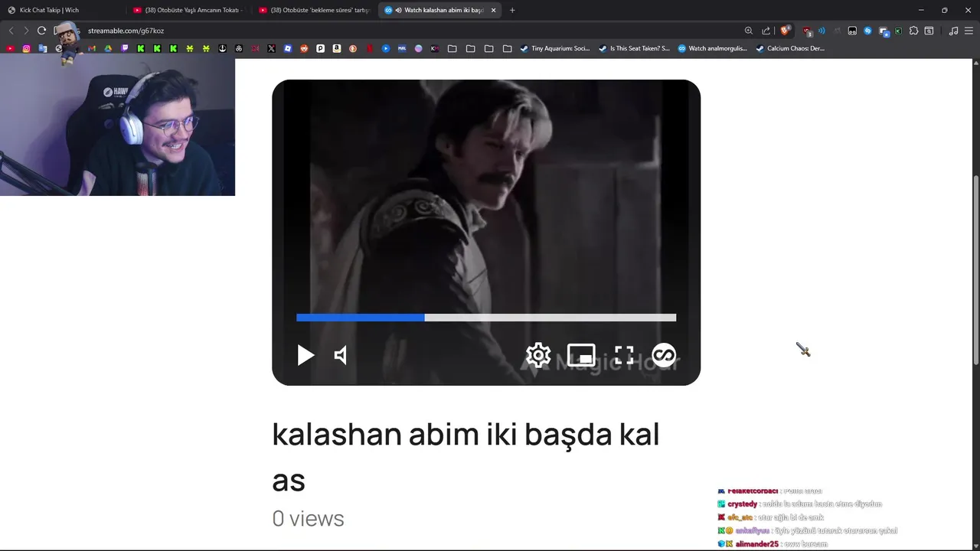Seek on the blue video progress bar

click(486, 317)
